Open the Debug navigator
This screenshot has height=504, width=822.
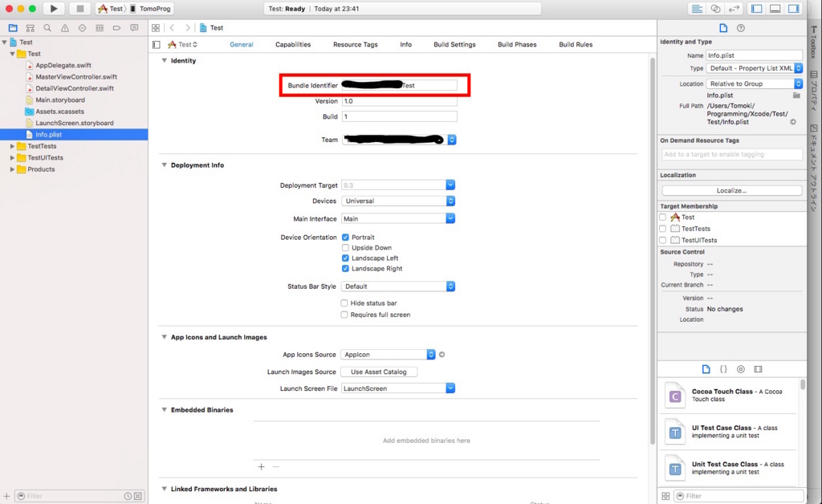point(100,28)
